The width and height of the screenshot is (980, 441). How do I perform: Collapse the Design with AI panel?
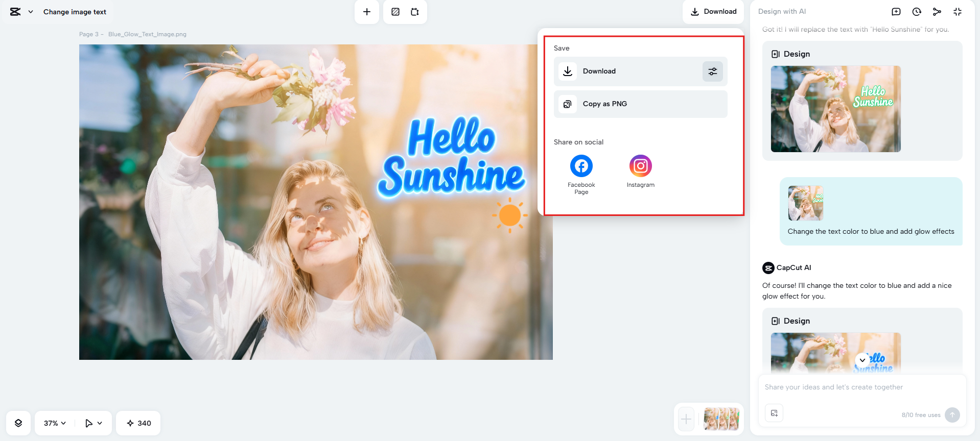958,12
